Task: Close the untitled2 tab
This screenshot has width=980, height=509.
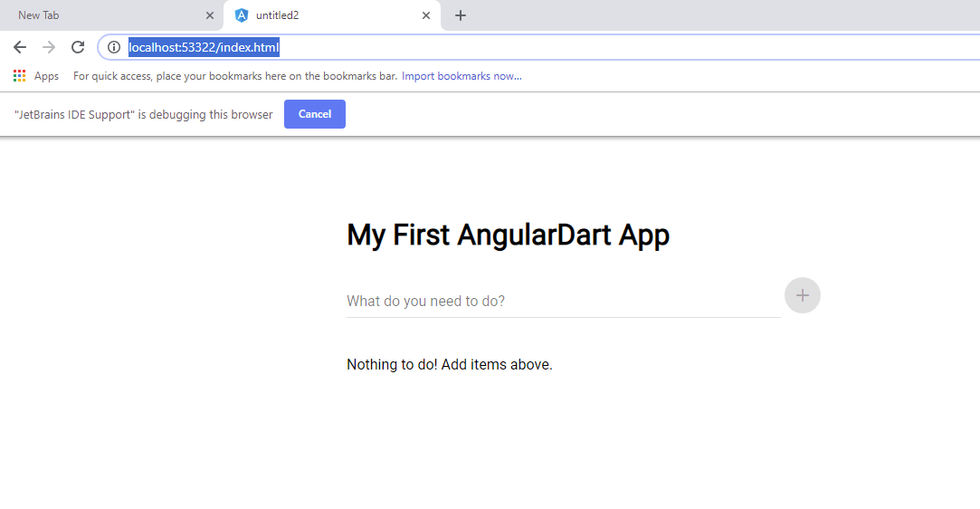Action: [426, 15]
